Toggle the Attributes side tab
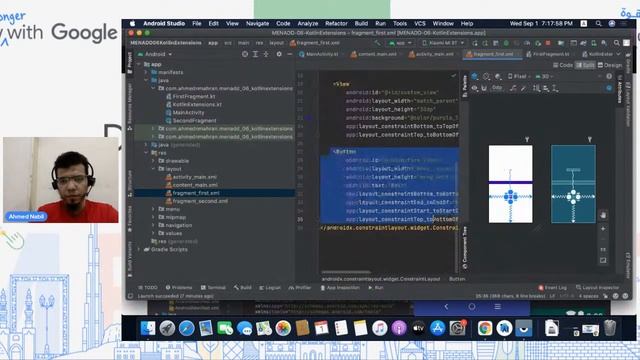 pyautogui.click(x=620, y=89)
